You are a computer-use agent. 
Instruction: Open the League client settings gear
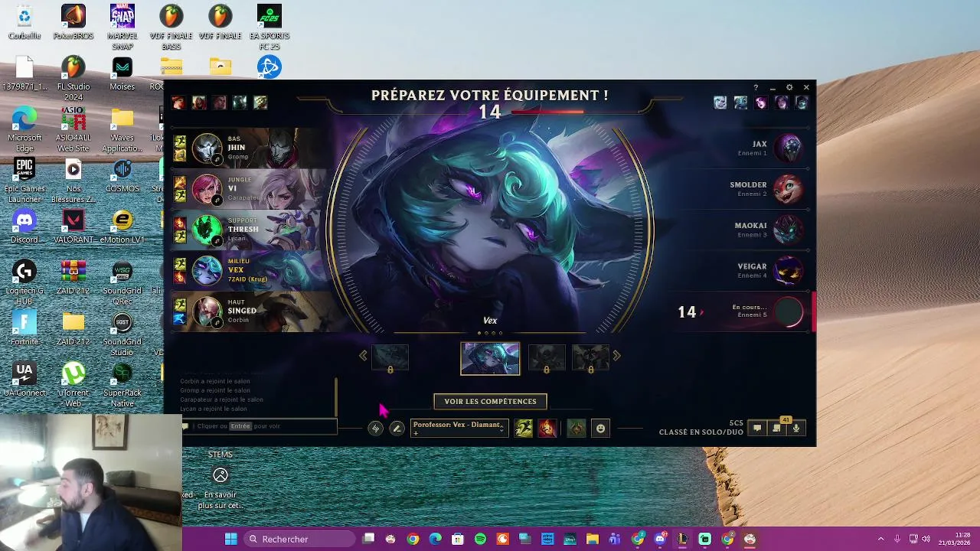click(789, 88)
